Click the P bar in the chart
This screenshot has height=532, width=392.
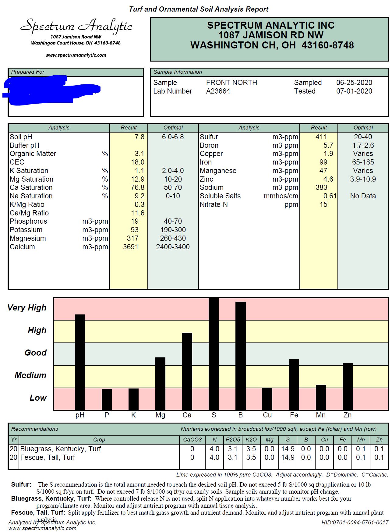coord(107,399)
